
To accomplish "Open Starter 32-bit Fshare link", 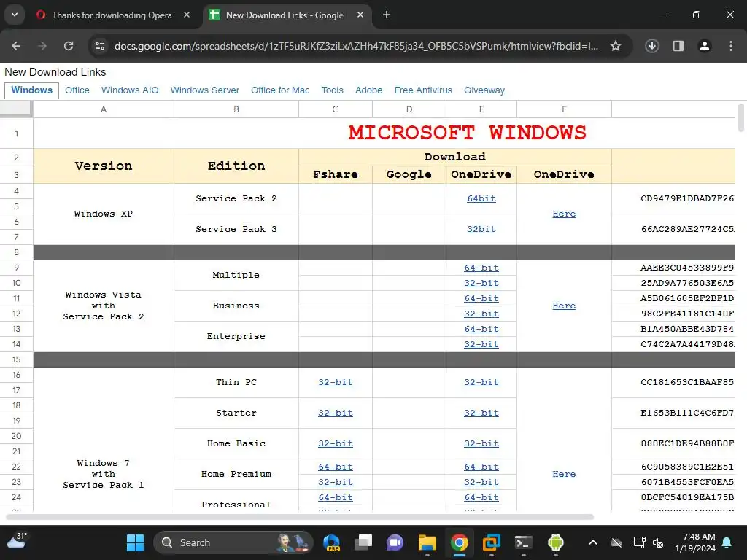I will pos(336,413).
